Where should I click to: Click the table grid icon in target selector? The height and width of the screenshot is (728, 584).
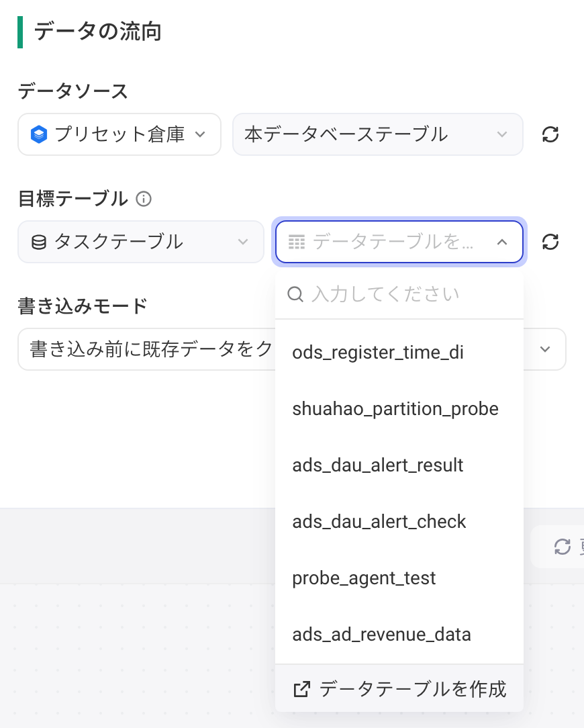tap(297, 242)
